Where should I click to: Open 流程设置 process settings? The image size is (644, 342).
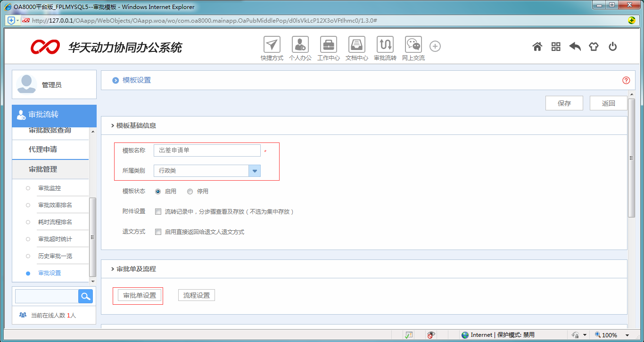pyautogui.click(x=196, y=294)
